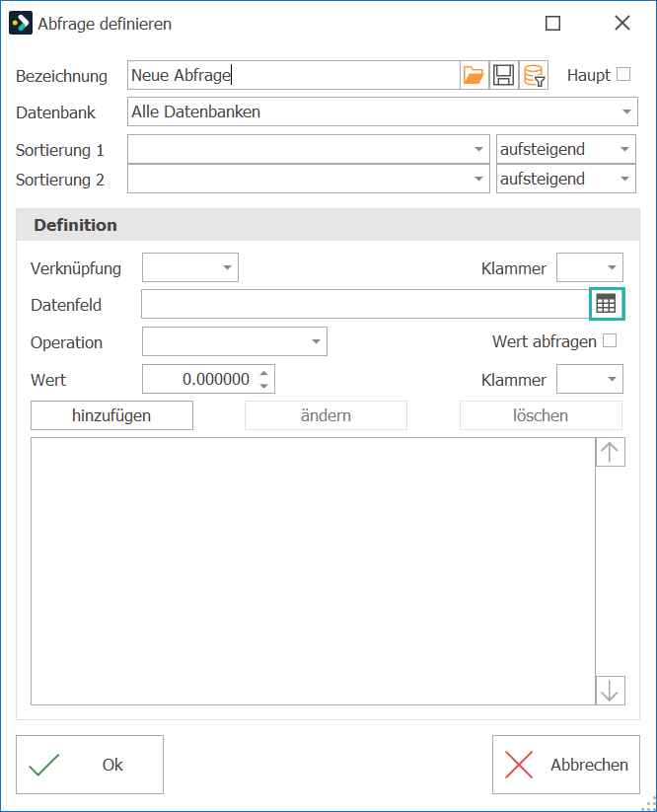Click the application logo in title bar
The image size is (657, 812).
pos(21,24)
